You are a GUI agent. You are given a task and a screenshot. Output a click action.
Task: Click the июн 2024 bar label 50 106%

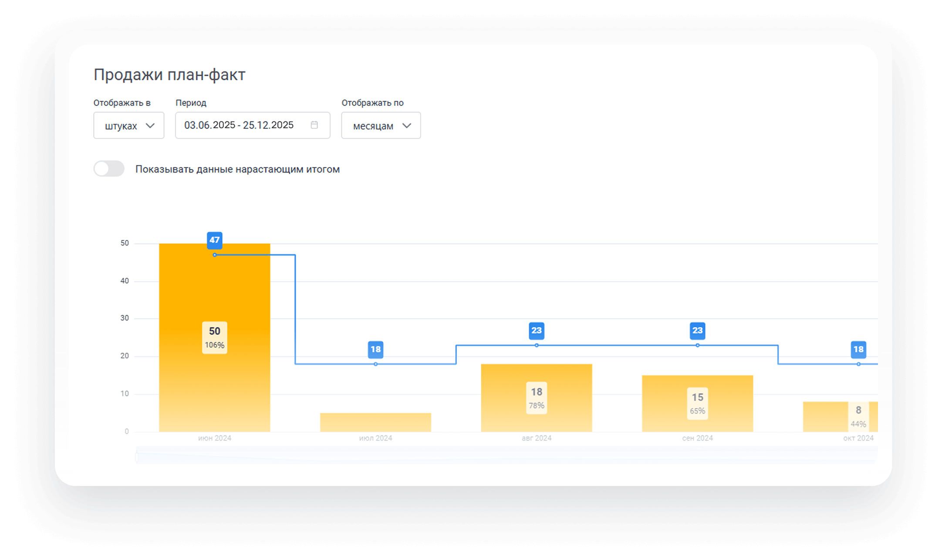pyautogui.click(x=214, y=337)
